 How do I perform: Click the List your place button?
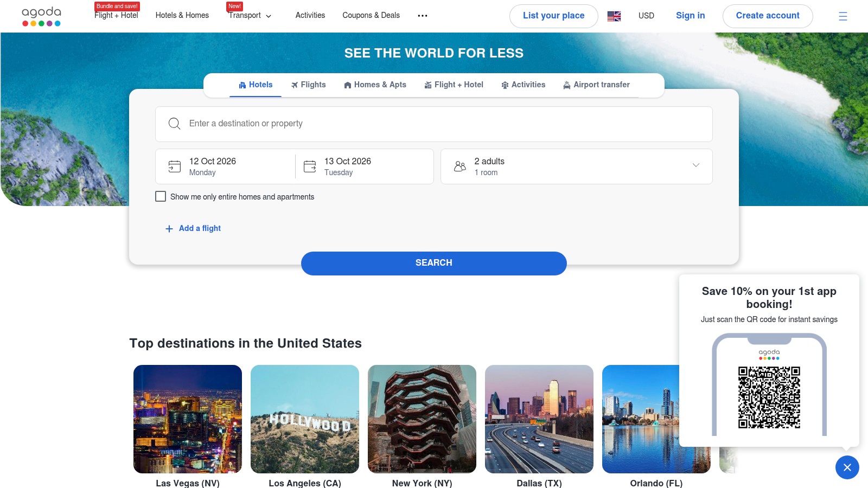click(x=553, y=16)
